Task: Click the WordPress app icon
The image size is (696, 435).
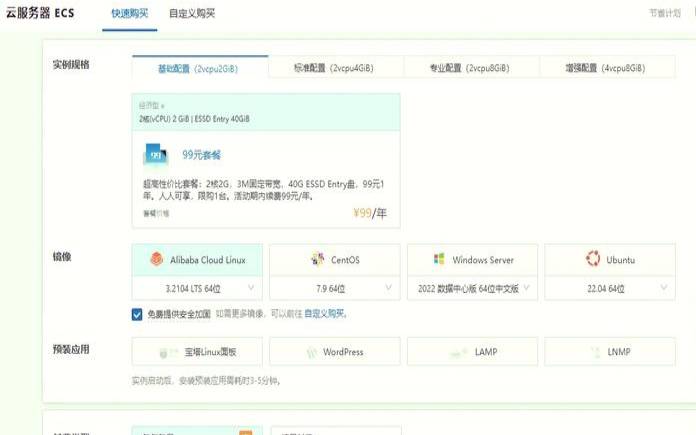Action: click(310, 353)
